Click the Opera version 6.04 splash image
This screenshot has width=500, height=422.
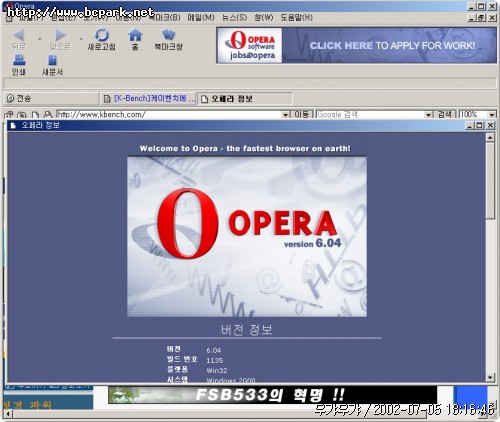[x=247, y=236]
